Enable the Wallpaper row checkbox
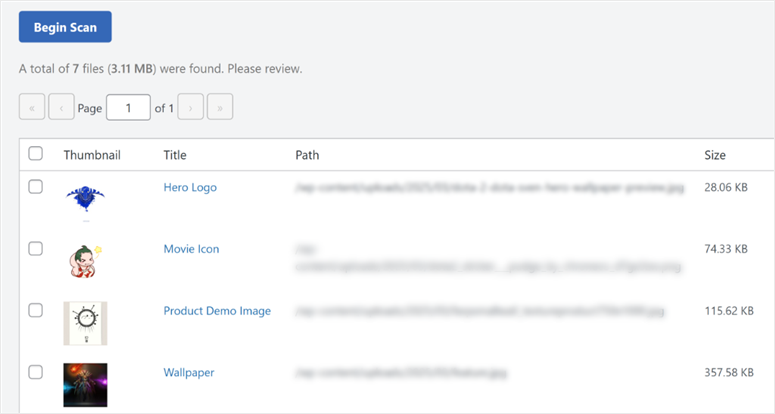This screenshot has height=414, width=775. pyautogui.click(x=36, y=372)
